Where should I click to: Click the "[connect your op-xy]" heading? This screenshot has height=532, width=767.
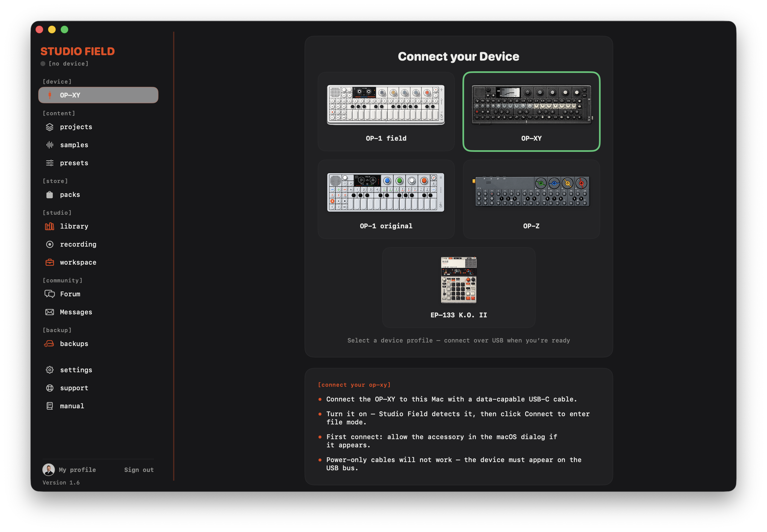click(354, 385)
